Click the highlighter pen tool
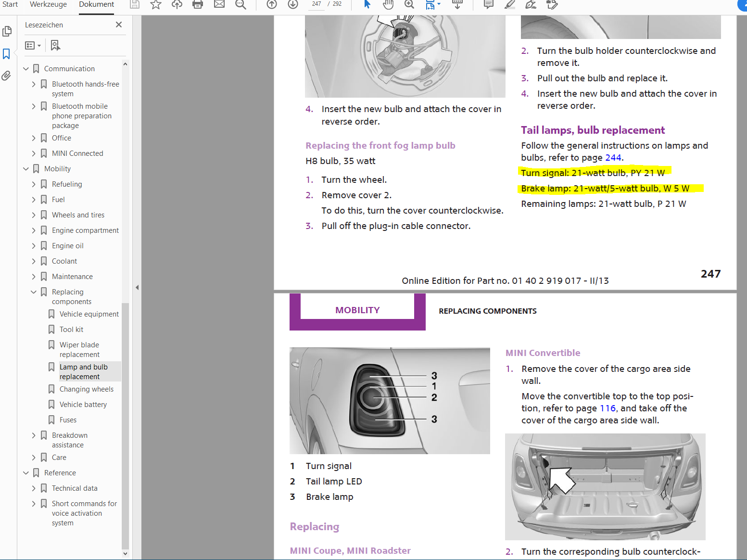747x560 pixels. 510,5
